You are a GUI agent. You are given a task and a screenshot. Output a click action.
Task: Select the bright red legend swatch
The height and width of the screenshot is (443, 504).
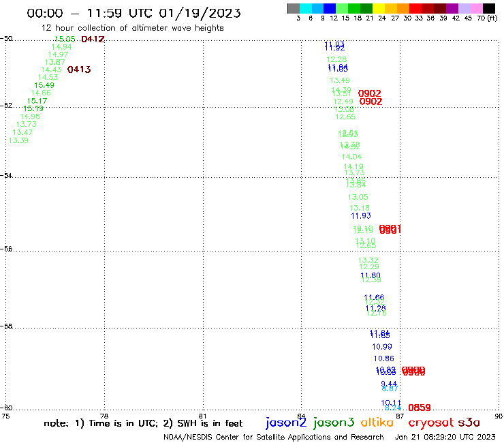click(x=415, y=8)
